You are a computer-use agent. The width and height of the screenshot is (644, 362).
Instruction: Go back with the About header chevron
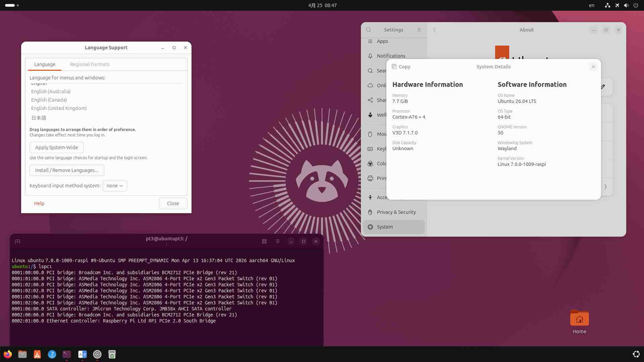click(x=435, y=30)
